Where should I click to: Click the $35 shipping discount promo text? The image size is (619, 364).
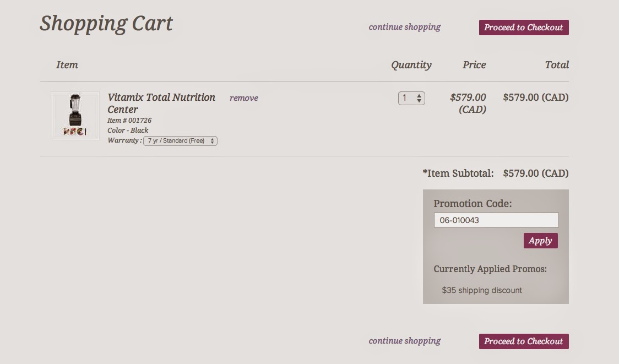coord(482,290)
